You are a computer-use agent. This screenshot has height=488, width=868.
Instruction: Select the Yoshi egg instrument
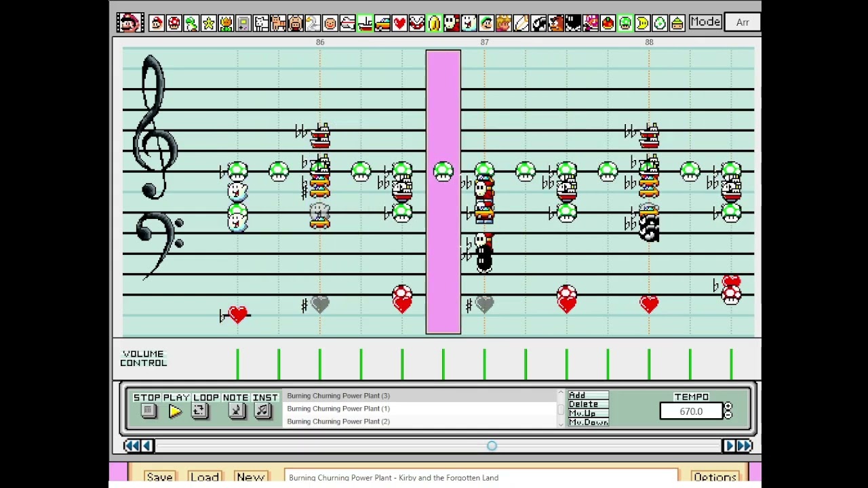[x=660, y=23]
